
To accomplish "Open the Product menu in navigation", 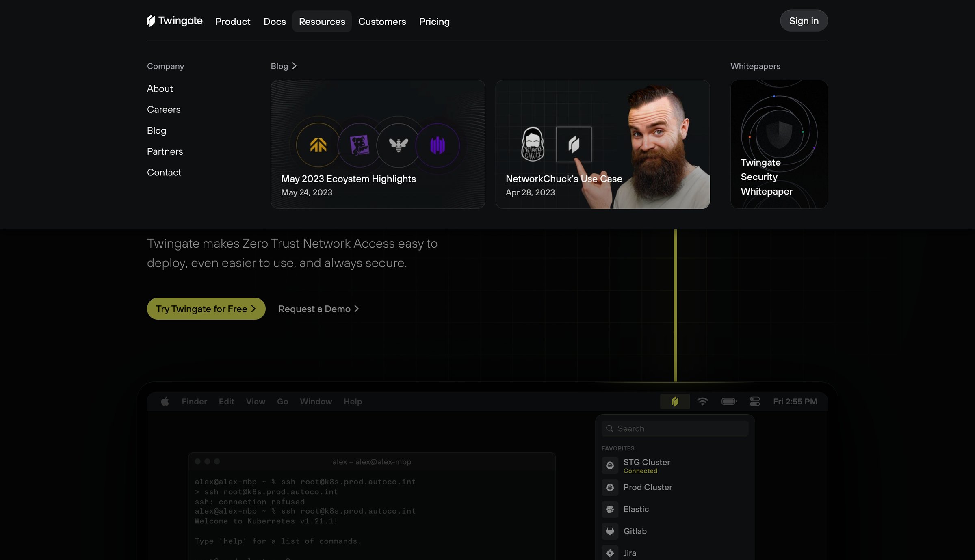I will coord(233,21).
